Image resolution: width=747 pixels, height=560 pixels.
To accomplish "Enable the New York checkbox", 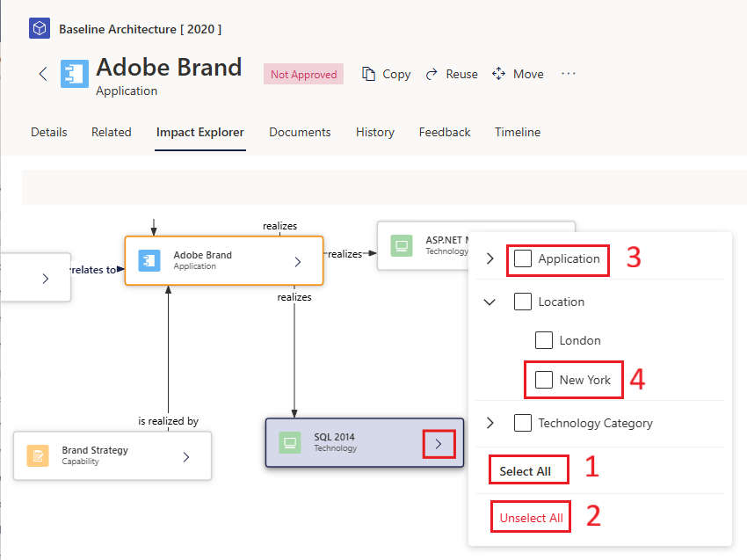I will coord(544,380).
